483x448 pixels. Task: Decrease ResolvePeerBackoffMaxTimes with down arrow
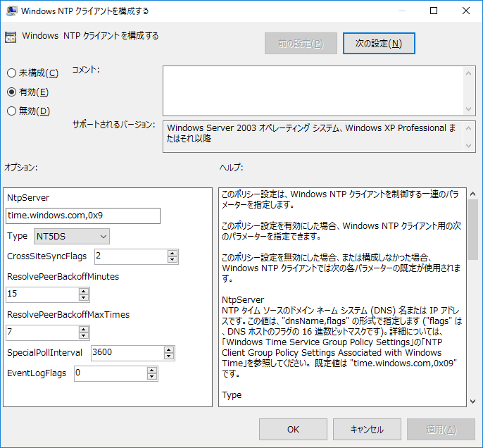(84, 335)
